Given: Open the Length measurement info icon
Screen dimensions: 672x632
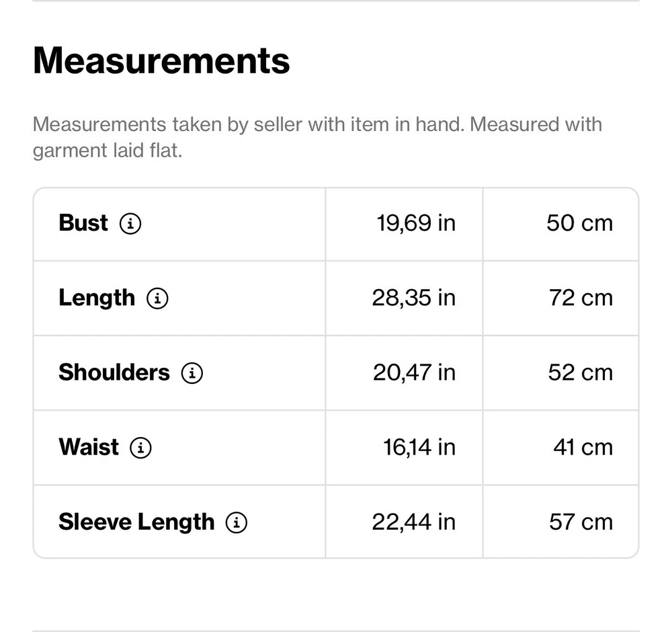Looking at the screenshot, I should click(x=157, y=298).
